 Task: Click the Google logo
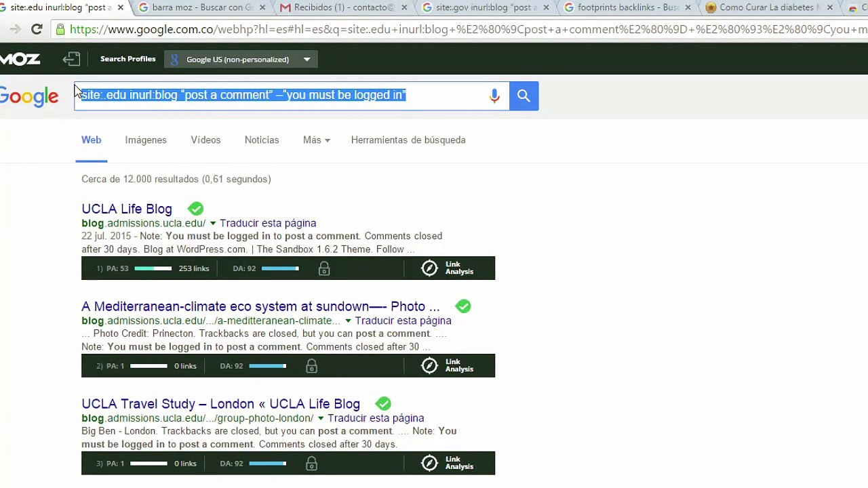[29, 97]
